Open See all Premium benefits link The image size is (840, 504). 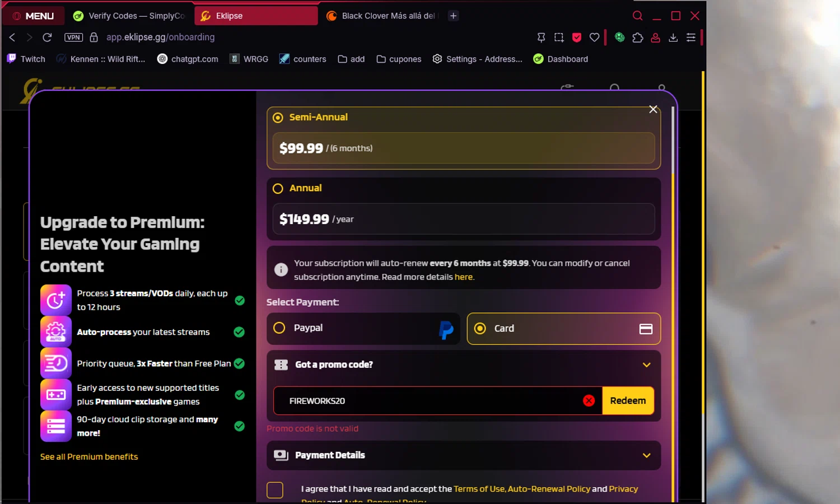tap(89, 457)
